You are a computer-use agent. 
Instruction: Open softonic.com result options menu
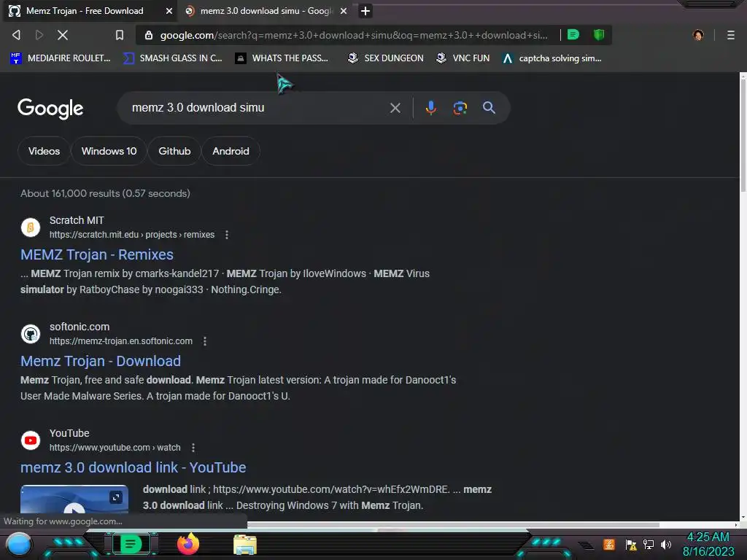[x=205, y=341]
